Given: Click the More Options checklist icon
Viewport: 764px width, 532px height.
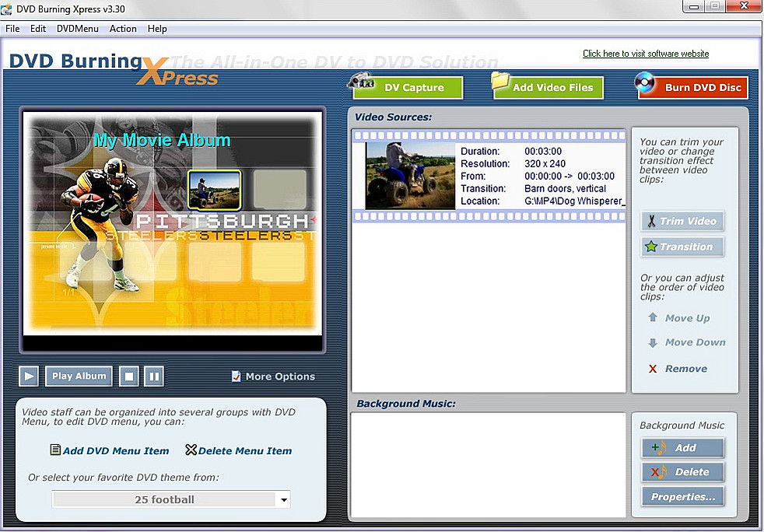Looking at the screenshot, I should 237,376.
